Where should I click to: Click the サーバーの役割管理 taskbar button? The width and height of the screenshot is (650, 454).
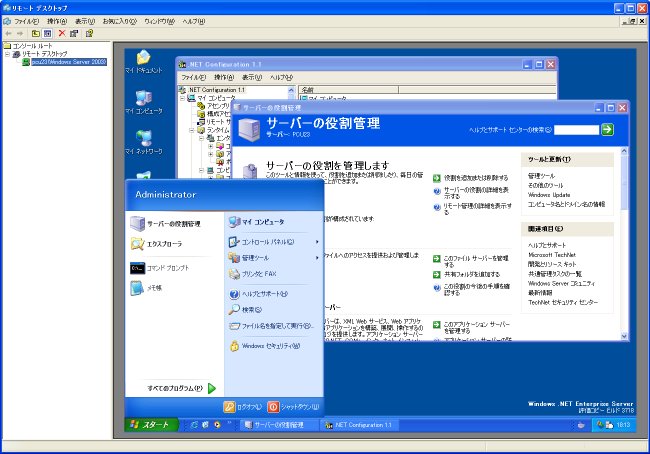pyautogui.click(x=279, y=425)
